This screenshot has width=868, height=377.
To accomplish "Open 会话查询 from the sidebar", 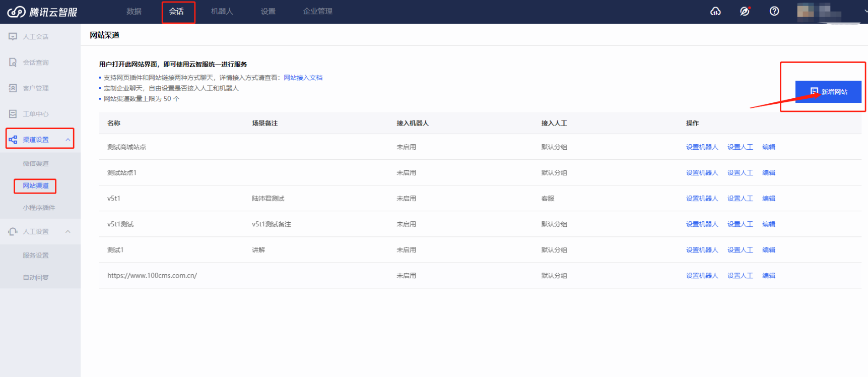I will tap(35, 62).
